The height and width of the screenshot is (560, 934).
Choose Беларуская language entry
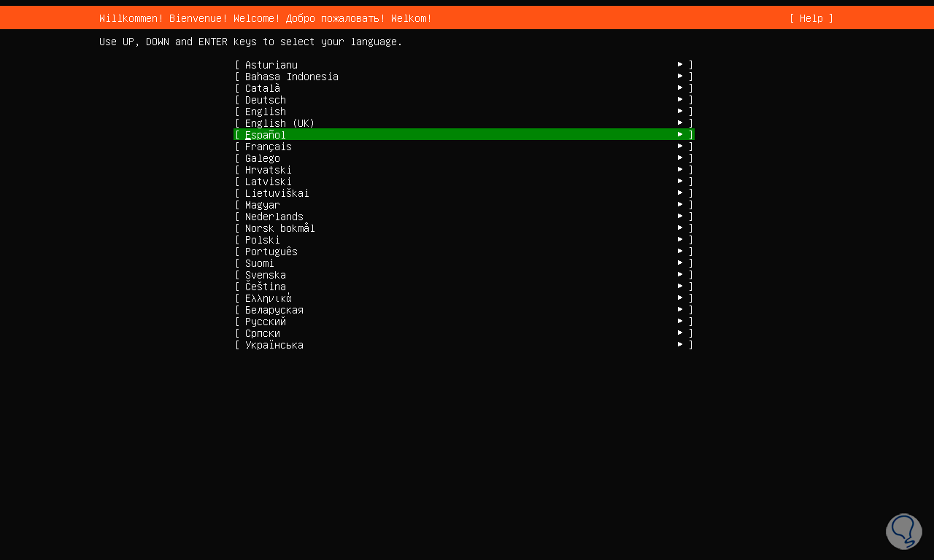pos(464,310)
